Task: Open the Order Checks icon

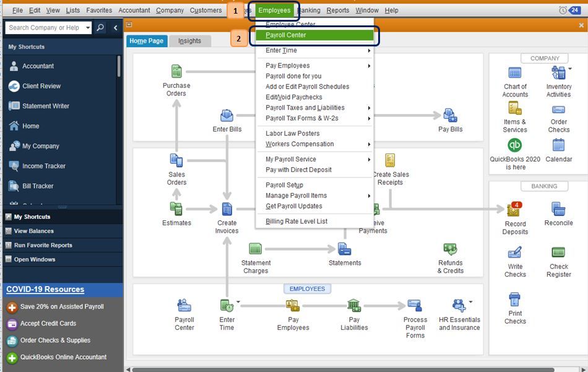Action: point(558,110)
